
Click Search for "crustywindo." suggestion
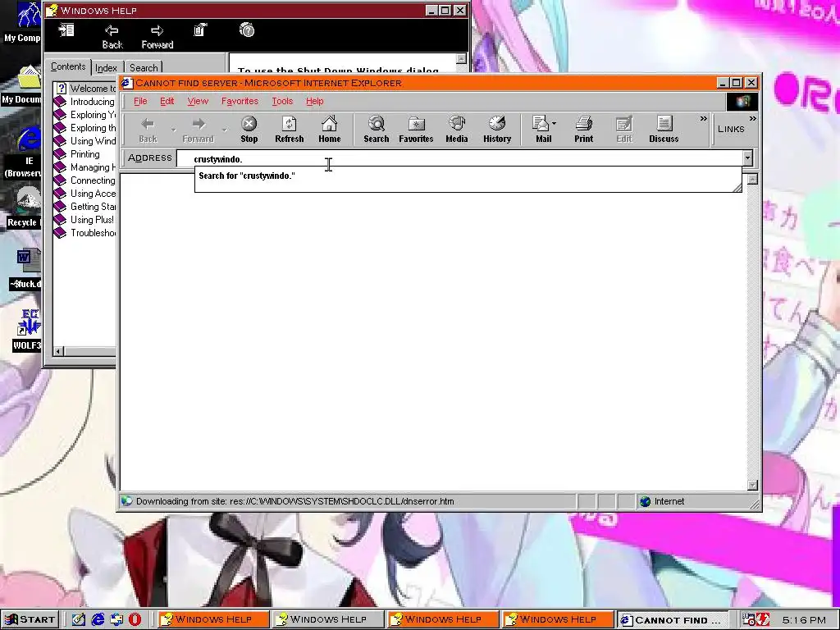(x=247, y=176)
